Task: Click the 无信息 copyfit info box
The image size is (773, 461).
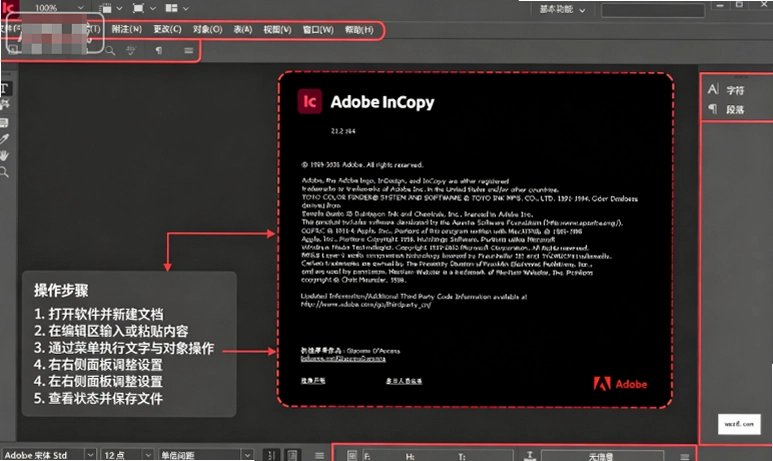Action: pyautogui.click(x=602, y=456)
